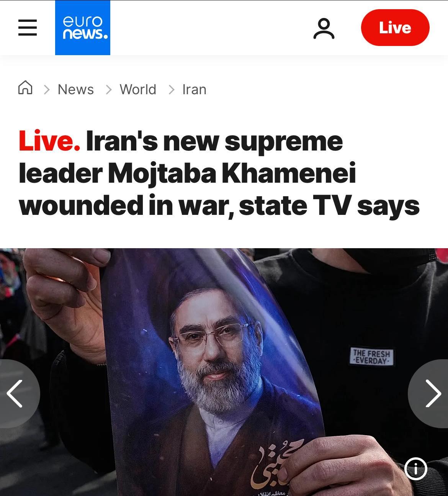This screenshot has width=448, height=496.
Task: Open the user account profile icon
Action: tap(324, 28)
